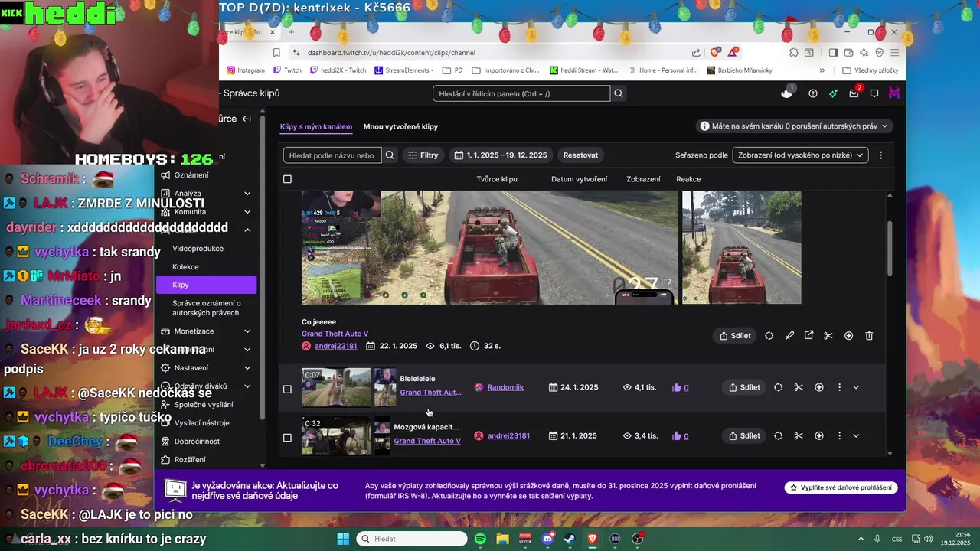Viewport: 980px width, 551px height.
Task: Click the search icon next to Hledat podle názvu
Action: [x=390, y=155]
